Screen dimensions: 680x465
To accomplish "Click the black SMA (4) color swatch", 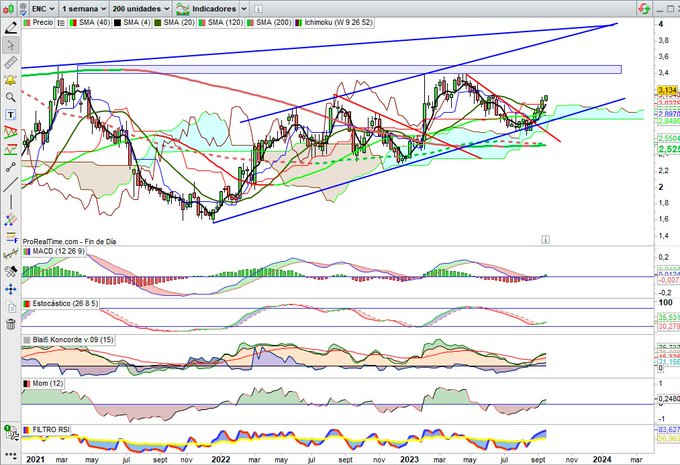I will click(x=117, y=23).
